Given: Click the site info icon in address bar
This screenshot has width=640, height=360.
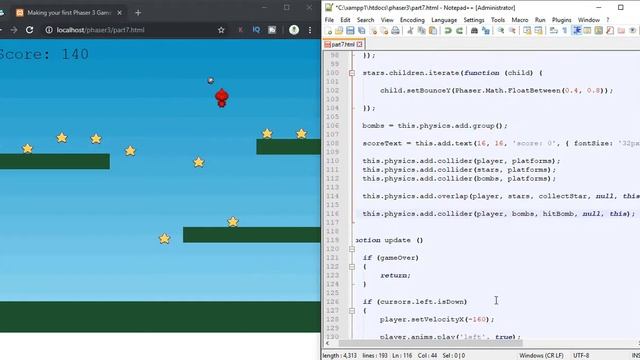Looking at the screenshot, I should click(x=49, y=30).
